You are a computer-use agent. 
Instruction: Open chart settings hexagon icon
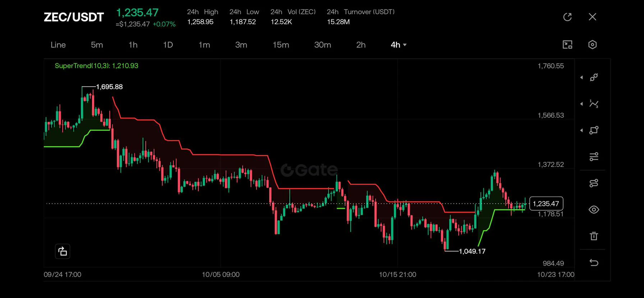(x=593, y=45)
